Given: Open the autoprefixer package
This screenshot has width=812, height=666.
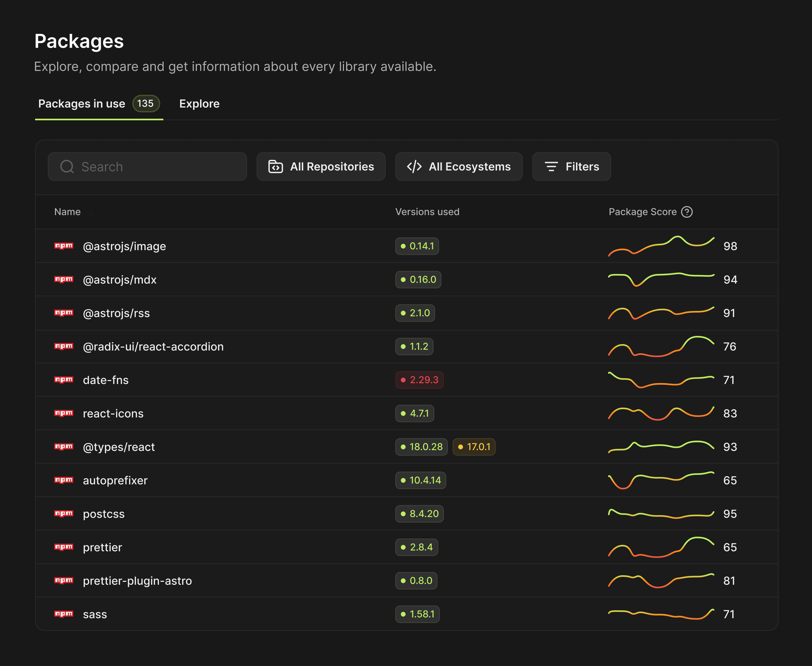Looking at the screenshot, I should point(115,480).
